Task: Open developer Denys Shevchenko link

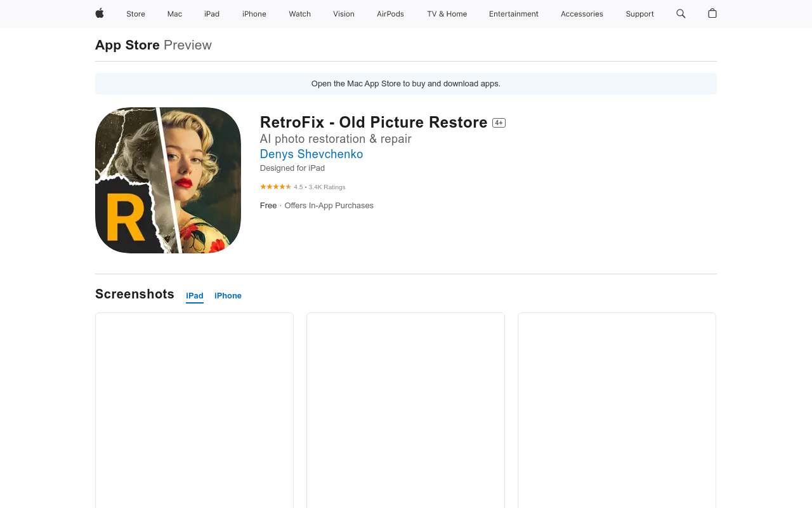Action: point(311,154)
